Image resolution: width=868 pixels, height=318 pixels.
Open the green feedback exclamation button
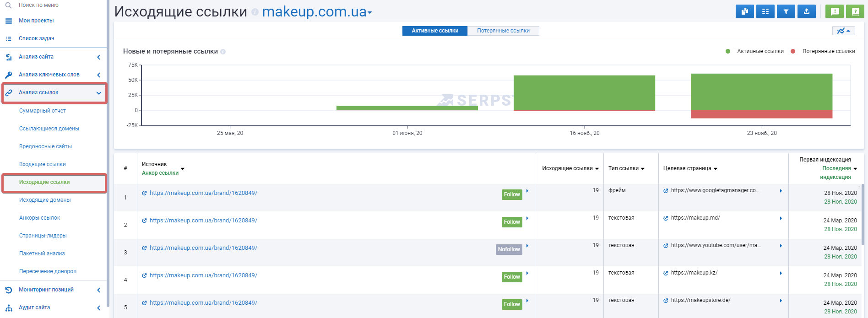[834, 11]
